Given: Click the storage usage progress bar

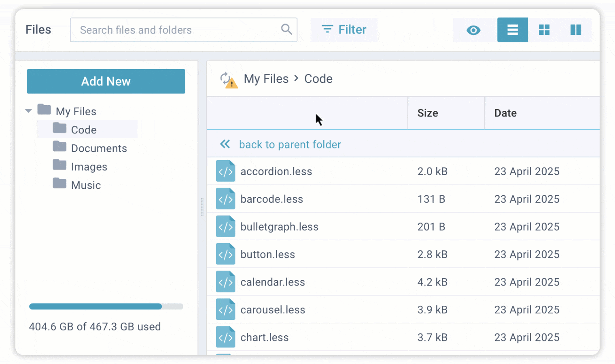Looking at the screenshot, I should point(106,307).
